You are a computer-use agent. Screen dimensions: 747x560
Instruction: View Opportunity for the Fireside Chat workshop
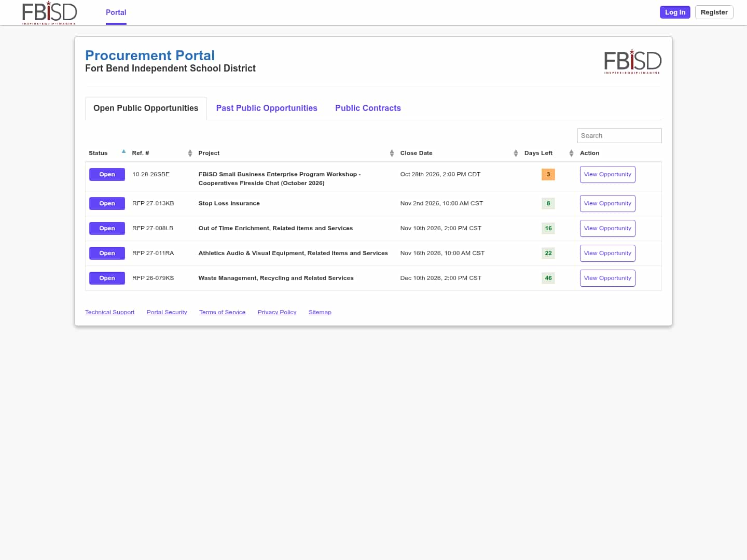pos(607,174)
